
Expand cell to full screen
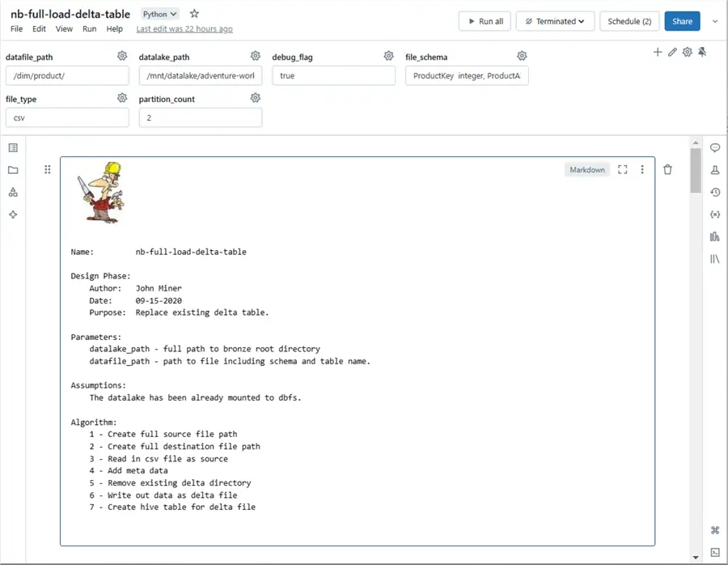(623, 170)
